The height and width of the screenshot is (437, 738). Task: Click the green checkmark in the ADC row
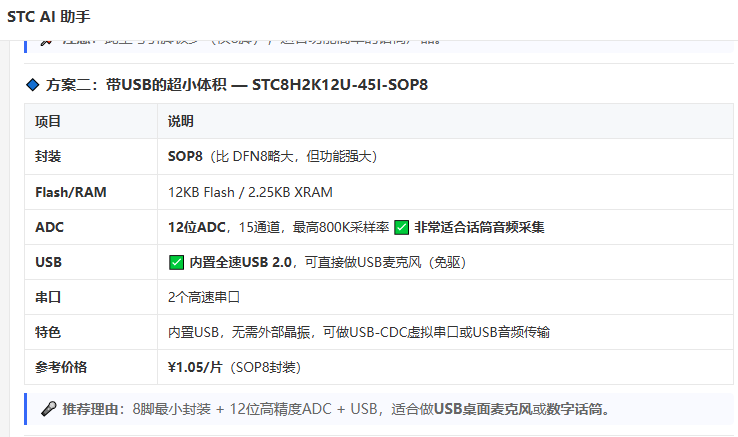(401, 227)
